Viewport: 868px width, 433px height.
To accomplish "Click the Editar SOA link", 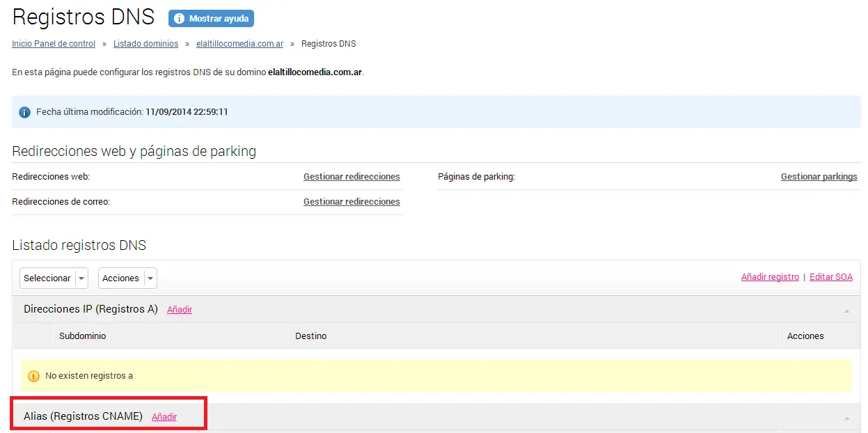I will (831, 277).
